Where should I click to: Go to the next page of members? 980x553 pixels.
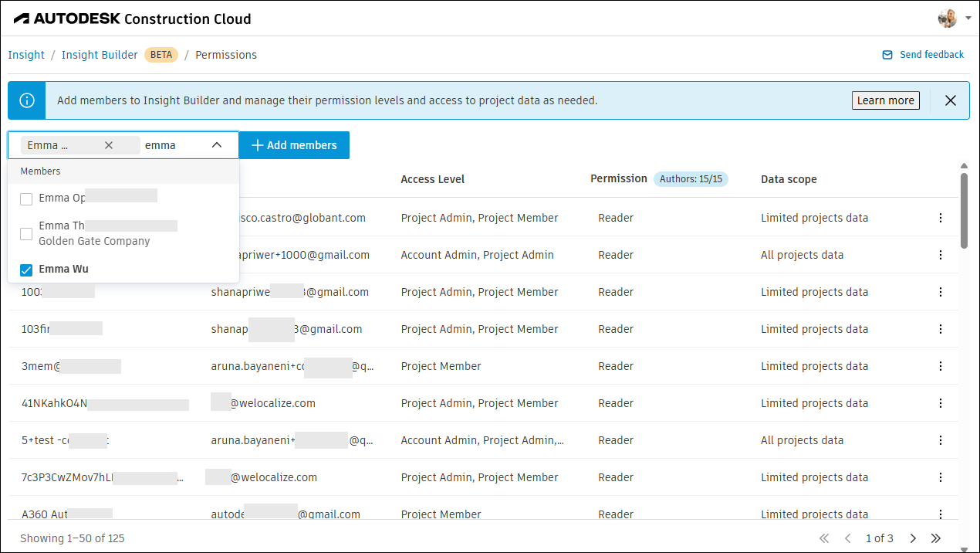click(913, 538)
